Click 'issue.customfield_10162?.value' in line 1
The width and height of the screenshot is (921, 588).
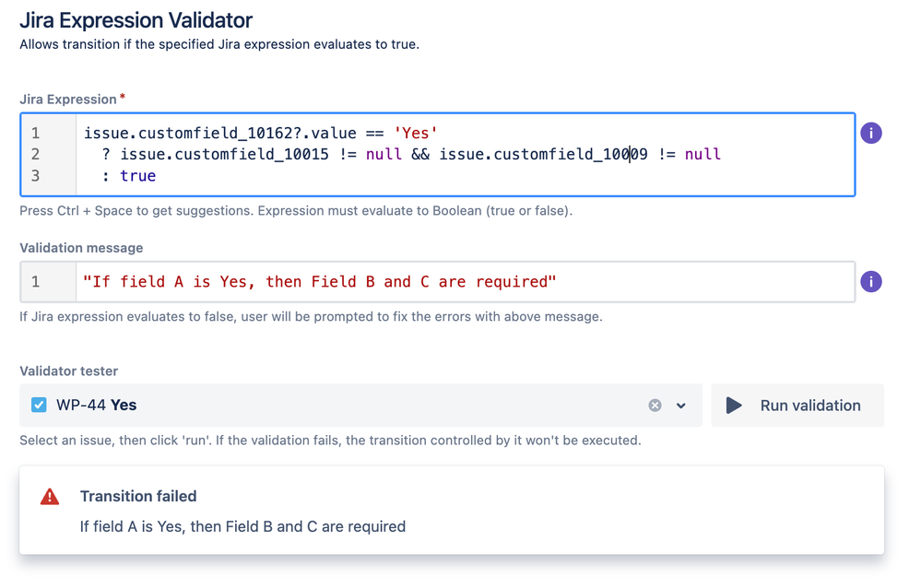point(219,133)
